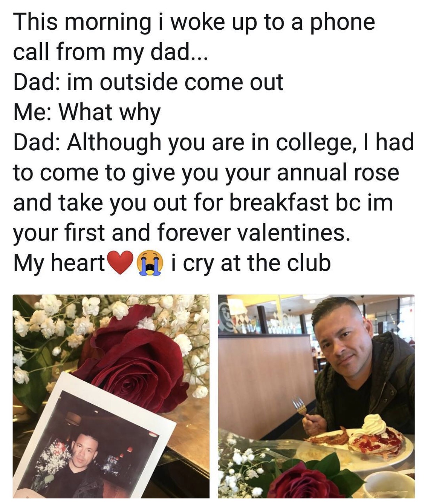Click the words 'My heart'

pyautogui.click(x=59, y=263)
